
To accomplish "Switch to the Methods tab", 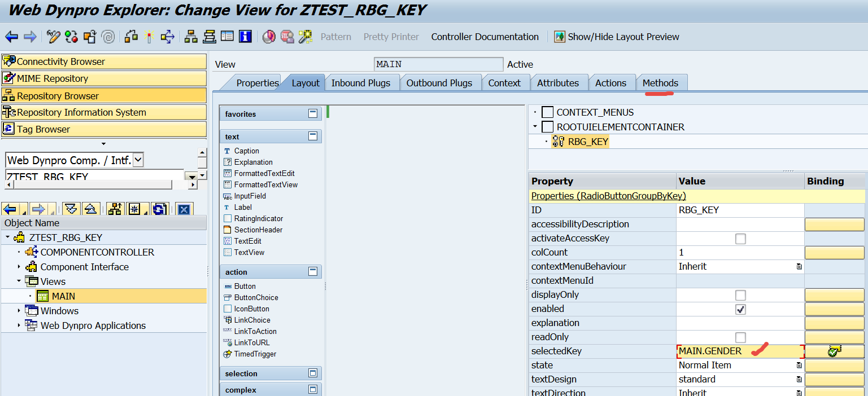I will pos(660,83).
